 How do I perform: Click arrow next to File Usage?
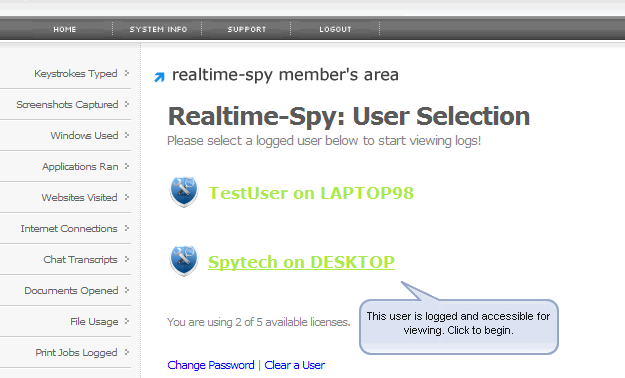coord(127,321)
